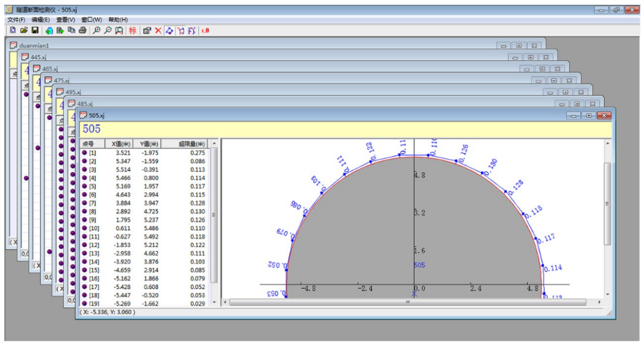Image resolution: width=644 pixels, height=346 pixels.
Task: Select point [8] row in the list
Action: [x=92, y=211]
